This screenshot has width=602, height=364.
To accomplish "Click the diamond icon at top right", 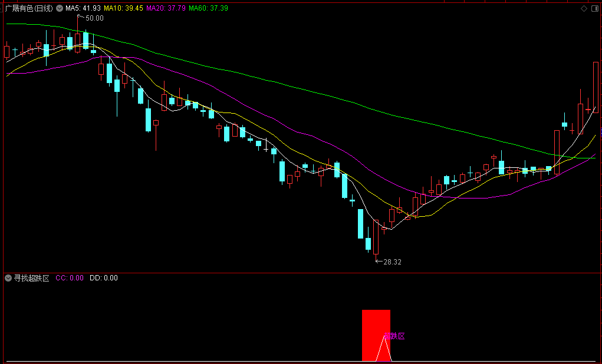I will click(x=584, y=8).
